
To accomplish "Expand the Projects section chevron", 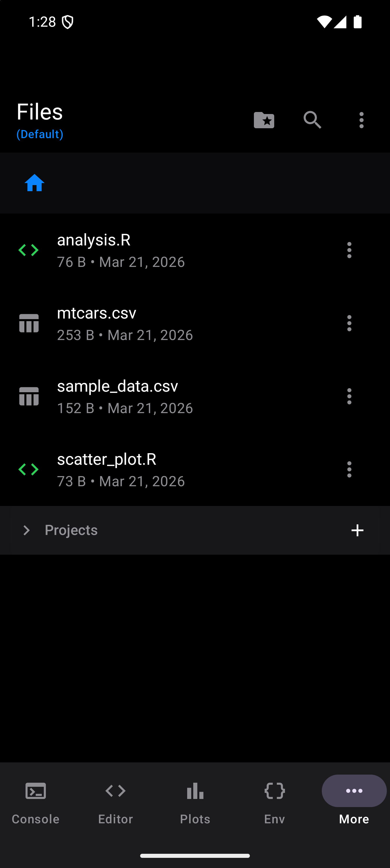I will point(26,530).
